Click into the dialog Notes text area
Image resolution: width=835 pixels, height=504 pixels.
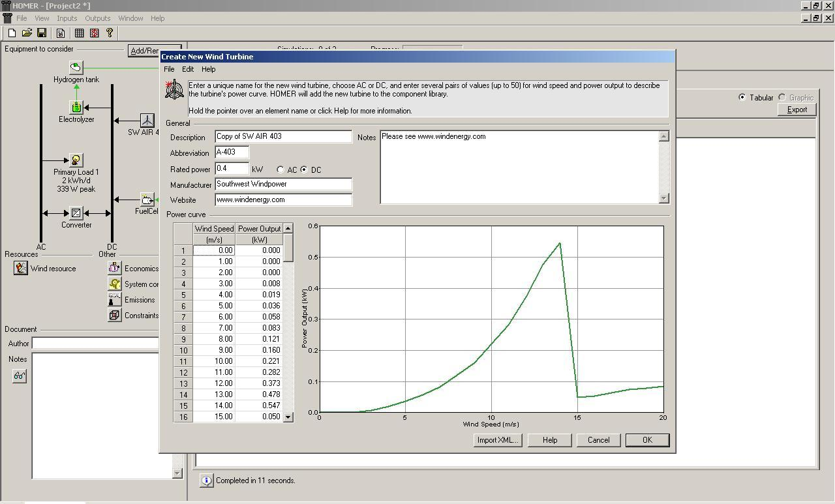pos(519,167)
